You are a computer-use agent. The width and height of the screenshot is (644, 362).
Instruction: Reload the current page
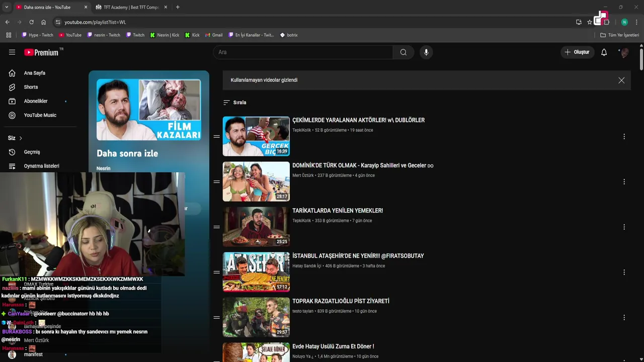31,22
